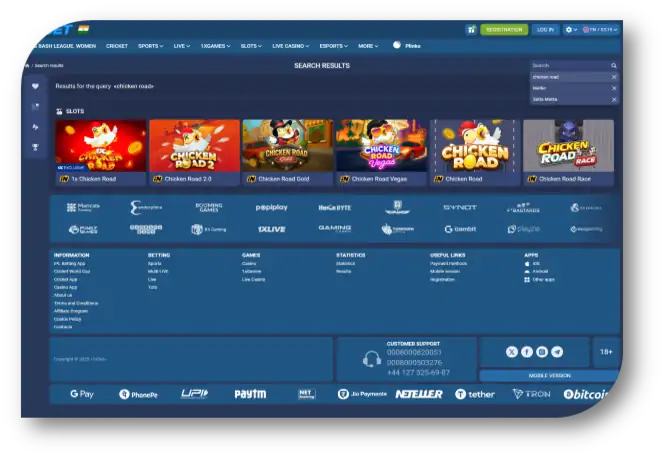Click the 1XLIVE provider logo
Viewport: 665px width, 458px height.
coord(271,229)
